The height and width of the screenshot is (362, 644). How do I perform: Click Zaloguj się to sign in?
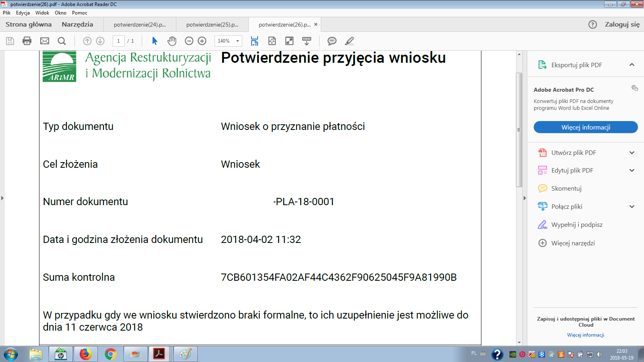[x=622, y=25]
